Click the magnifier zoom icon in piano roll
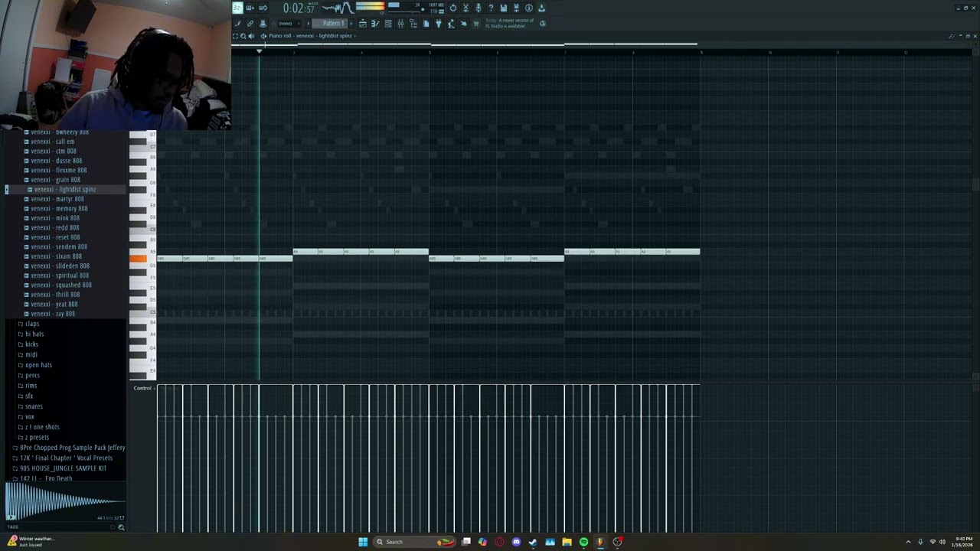 [243, 36]
